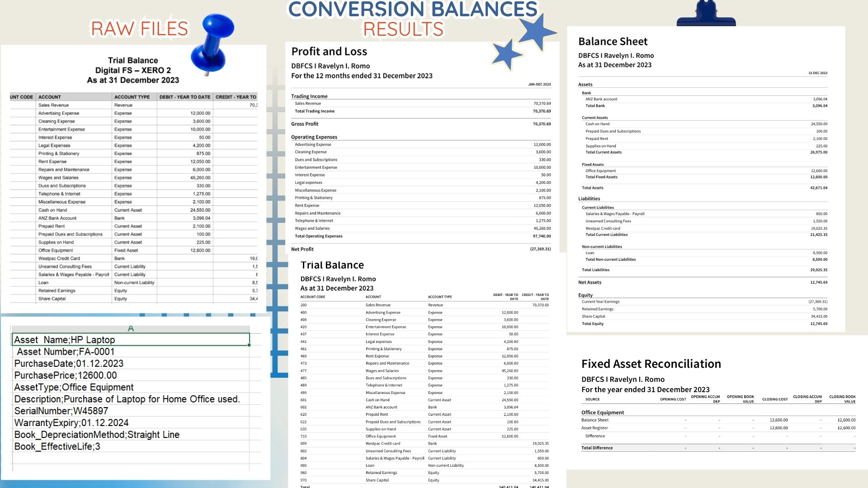Click 'ACCOUNT CODE' header in results trial balance

point(313,297)
